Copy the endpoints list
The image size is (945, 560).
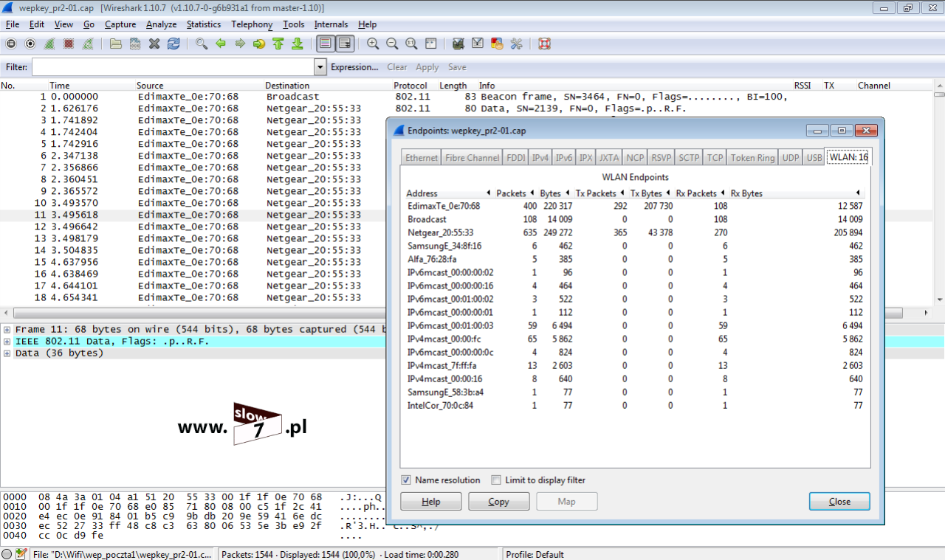[x=499, y=502]
